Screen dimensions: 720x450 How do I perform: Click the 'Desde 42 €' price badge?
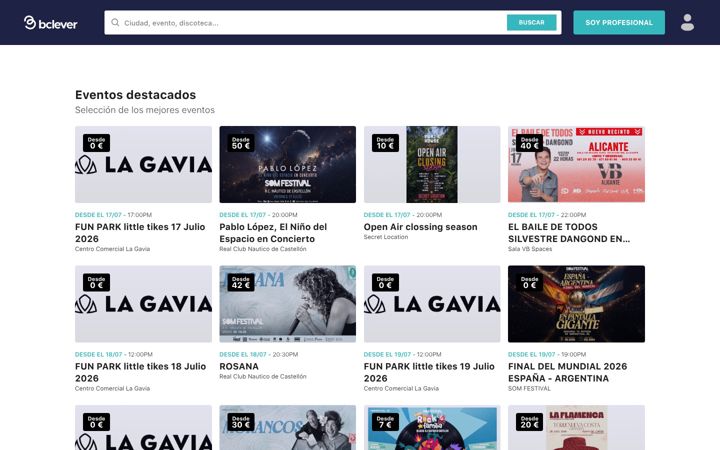pos(241,282)
